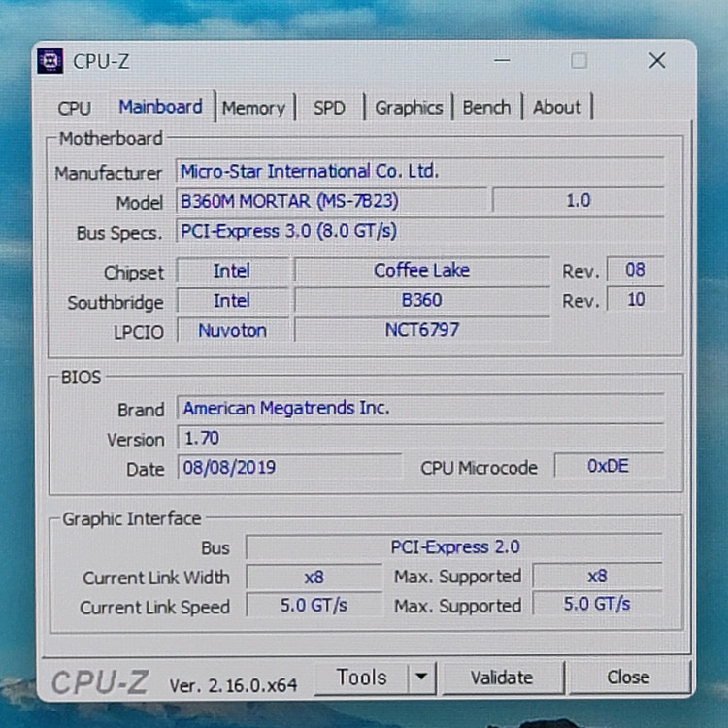728x728 pixels.
Task: Switch to the Memory tab
Action: (x=254, y=108)
